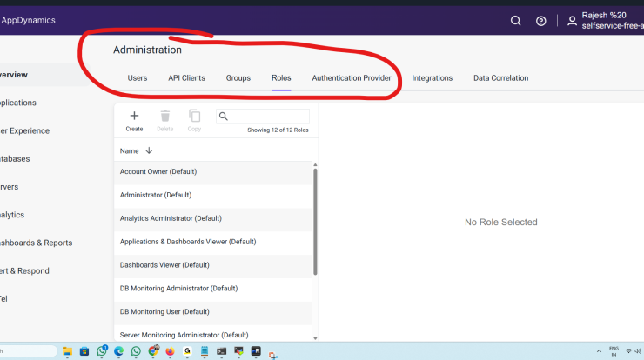Click the Copy role icon
The width and height of the screenshot is (644, 360).
point(194,117)
